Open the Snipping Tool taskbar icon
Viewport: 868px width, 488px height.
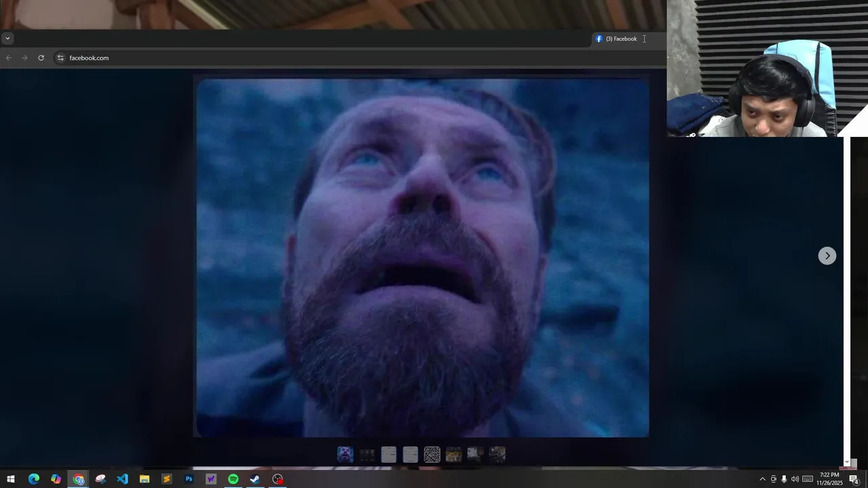[100, 479]
